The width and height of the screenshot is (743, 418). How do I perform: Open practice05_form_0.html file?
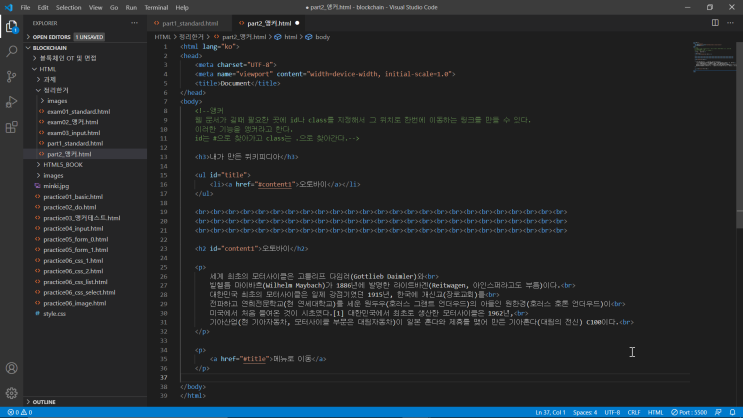(x=75, y=239)
